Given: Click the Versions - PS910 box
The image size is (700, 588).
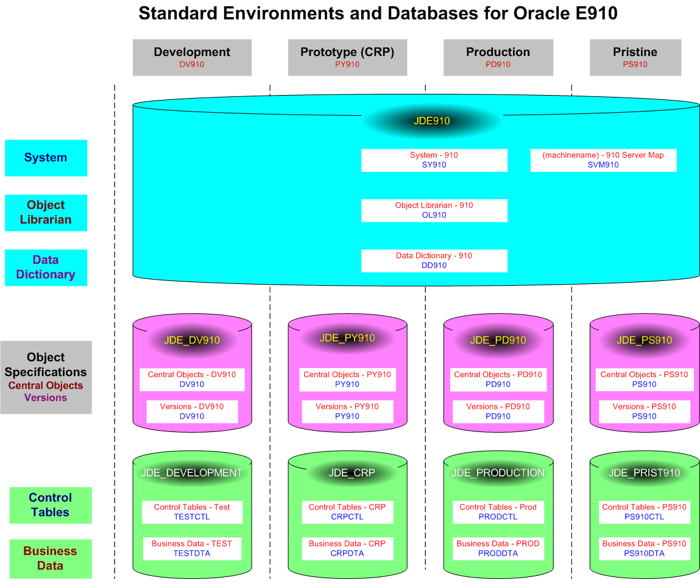Looking at the screenshot, I should pyautogui.click(x=644, y=412).
